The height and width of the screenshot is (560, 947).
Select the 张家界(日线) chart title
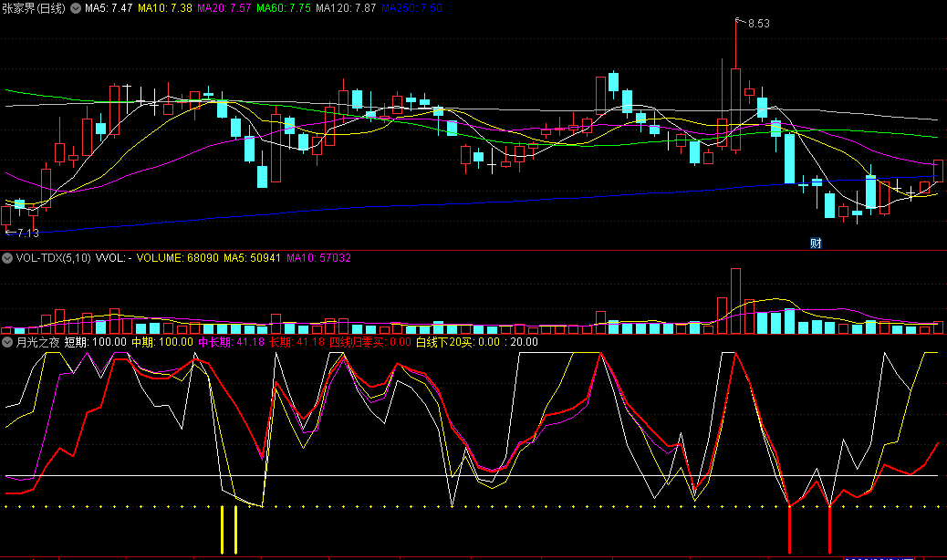point(34,8)
